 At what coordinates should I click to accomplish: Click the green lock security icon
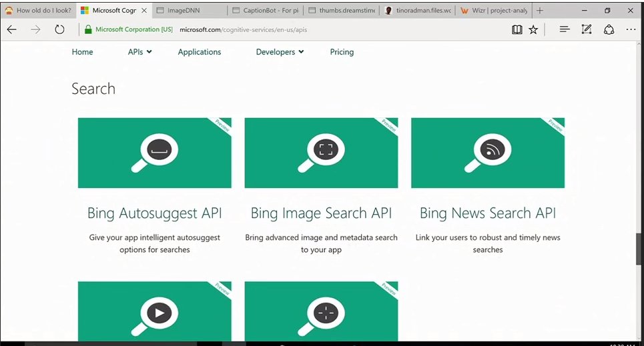[x=88, y=29]
